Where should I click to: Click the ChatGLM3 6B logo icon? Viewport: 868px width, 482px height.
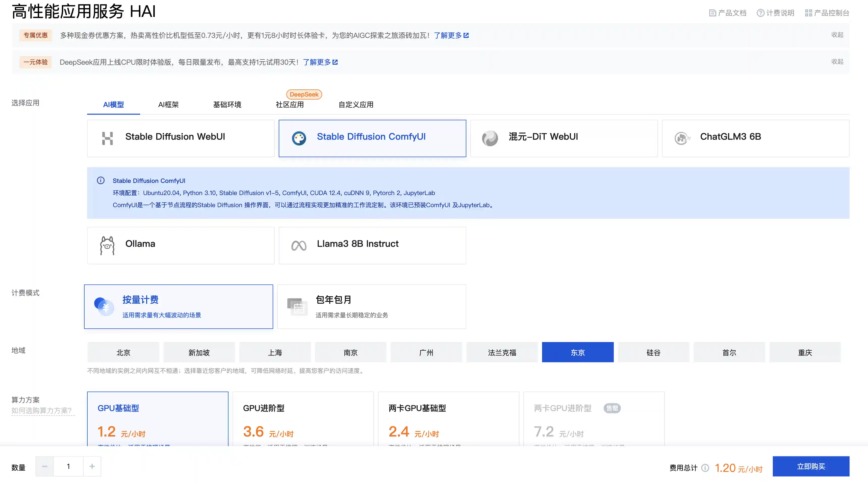click(682, 138)
